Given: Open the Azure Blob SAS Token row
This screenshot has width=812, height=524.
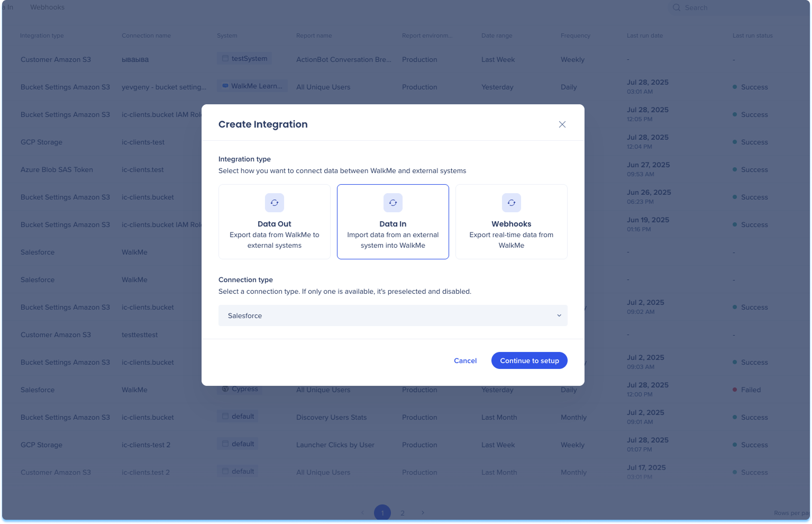Looking at the screenshot, I should (x=405, y=169).
